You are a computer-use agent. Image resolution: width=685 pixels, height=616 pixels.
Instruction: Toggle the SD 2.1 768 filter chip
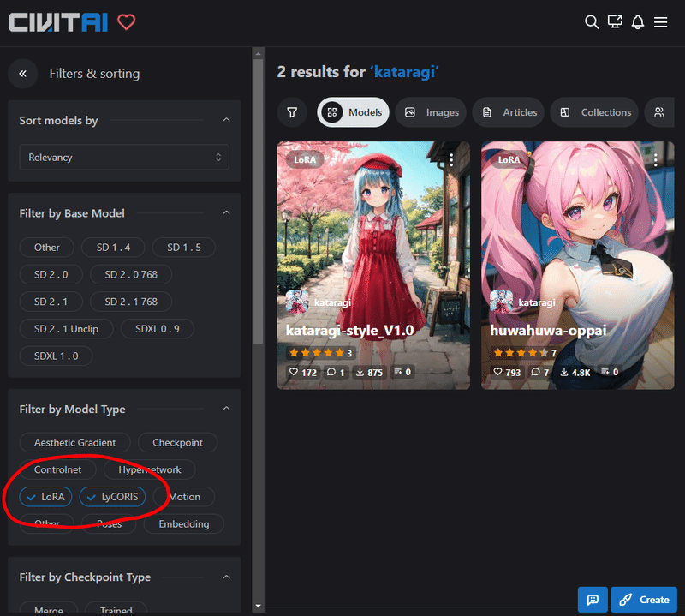point(131,302)
